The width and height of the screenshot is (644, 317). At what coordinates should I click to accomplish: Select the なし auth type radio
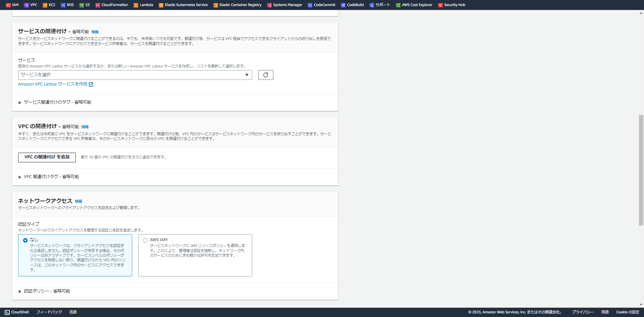pos(25,240)
